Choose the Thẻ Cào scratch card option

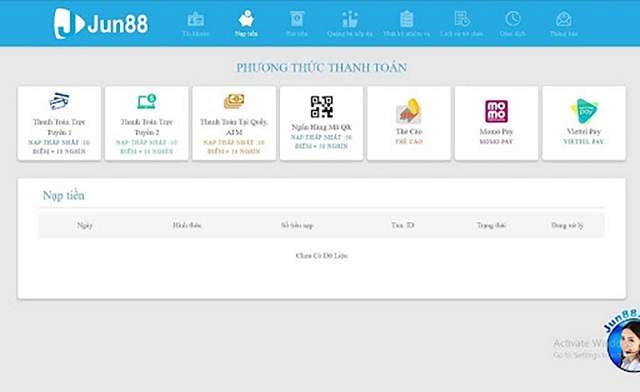point(409,123)
